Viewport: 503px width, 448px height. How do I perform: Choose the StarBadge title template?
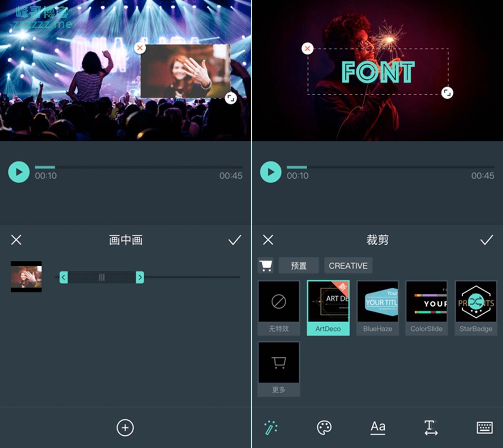pyautogui.click(x=476, y=307)
